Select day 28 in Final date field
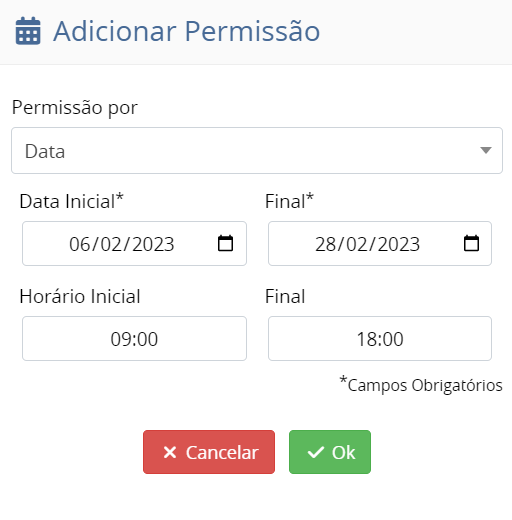The image size is (512, 520). pos(325,244)
